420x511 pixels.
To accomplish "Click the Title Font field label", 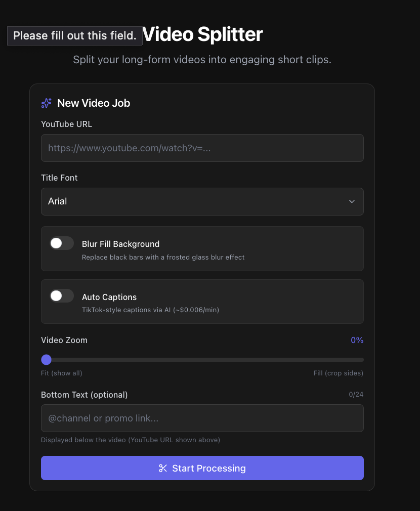I will click(59, 178).
